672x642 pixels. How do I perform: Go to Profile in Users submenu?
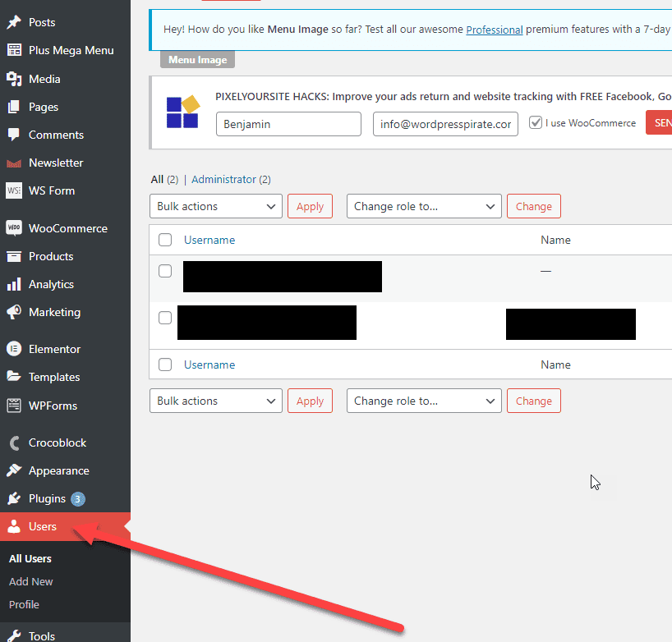point(24,604)
